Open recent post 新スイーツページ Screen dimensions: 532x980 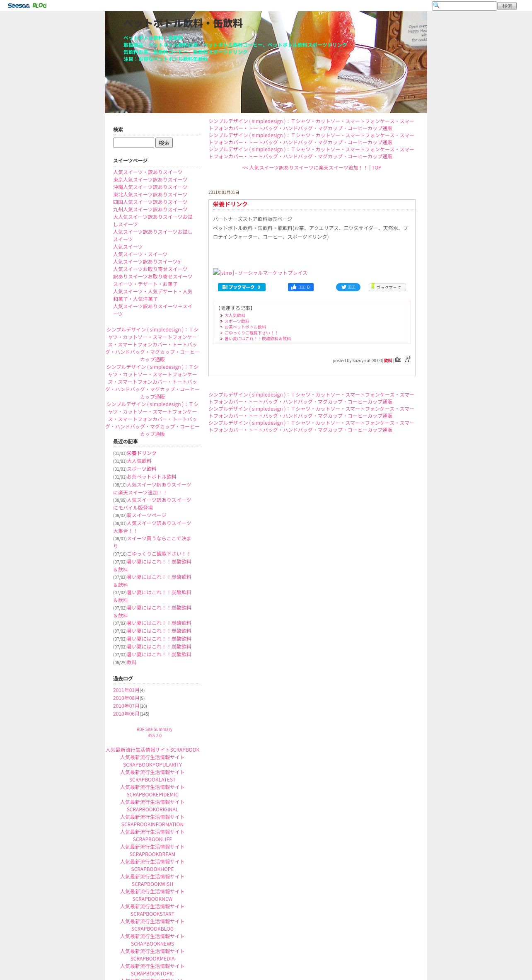[147, 515]
